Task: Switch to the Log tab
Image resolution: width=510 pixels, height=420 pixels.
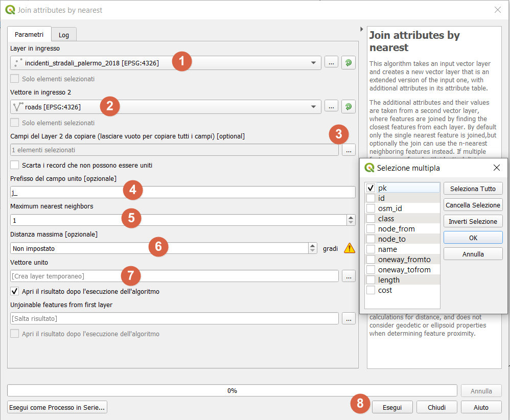Action: coord(64,35)
